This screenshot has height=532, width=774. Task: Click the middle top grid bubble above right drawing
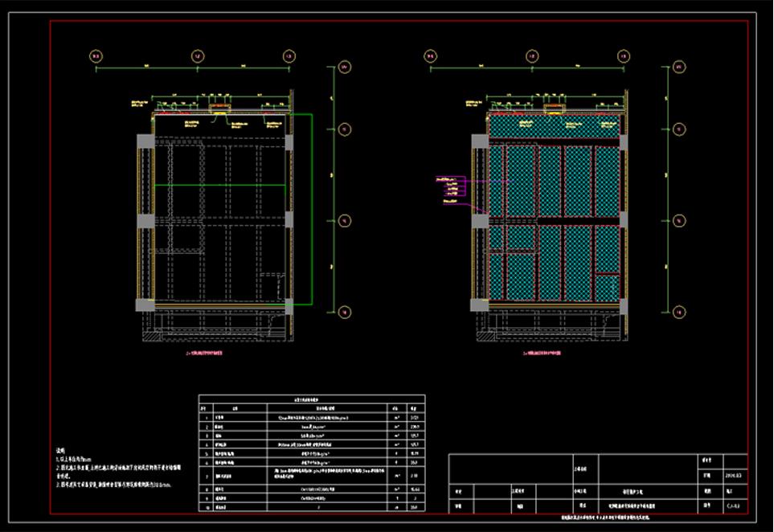(x=532, y=56)
